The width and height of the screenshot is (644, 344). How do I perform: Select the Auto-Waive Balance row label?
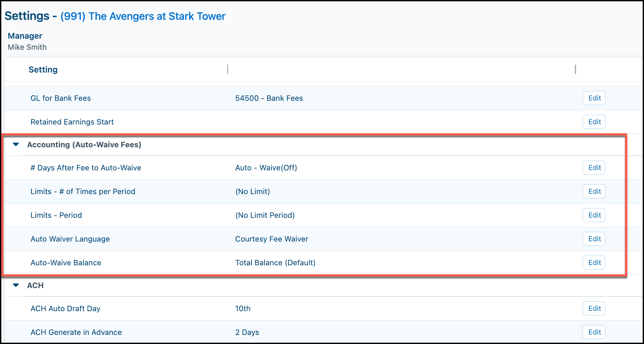pyautogui.click(x=66, y=263)
